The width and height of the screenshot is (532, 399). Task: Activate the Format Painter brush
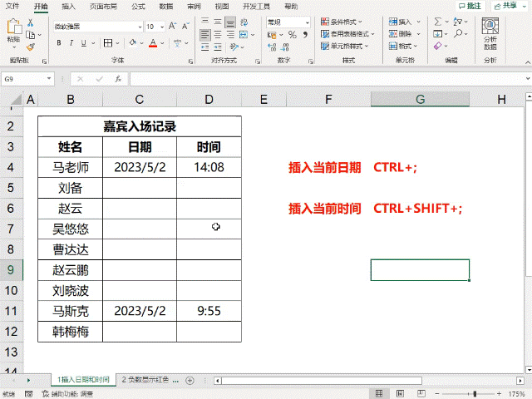31,47
